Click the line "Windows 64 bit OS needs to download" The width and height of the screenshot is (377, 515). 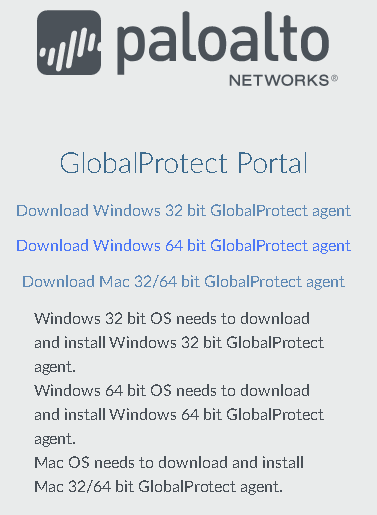coord(172,391)
